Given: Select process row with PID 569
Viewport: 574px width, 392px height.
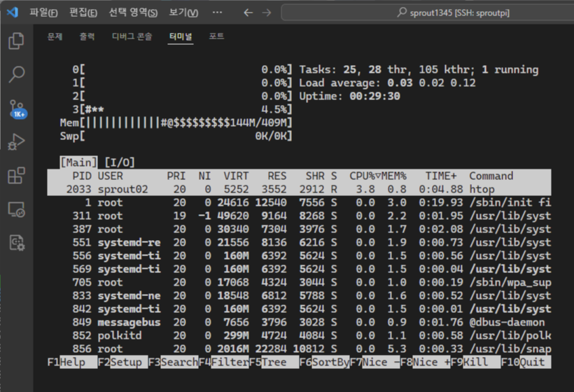Looking at the screenshot, I should [299, 269].
